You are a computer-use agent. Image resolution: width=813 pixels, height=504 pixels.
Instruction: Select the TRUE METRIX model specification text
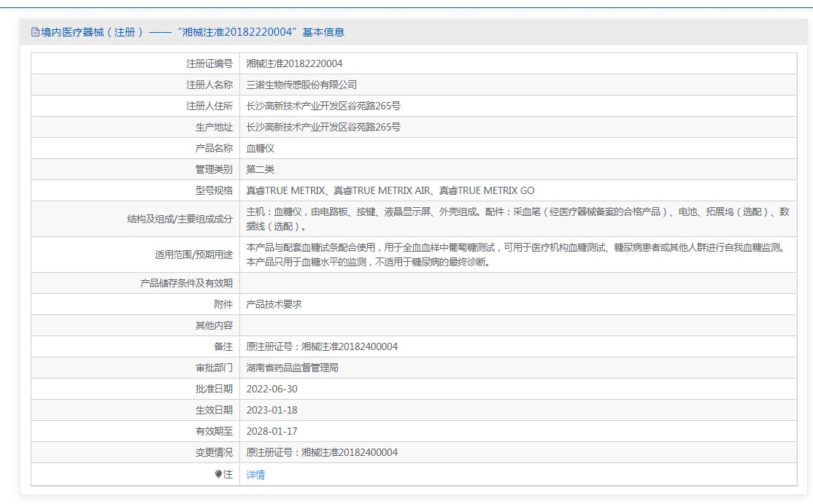coord(390,190)
